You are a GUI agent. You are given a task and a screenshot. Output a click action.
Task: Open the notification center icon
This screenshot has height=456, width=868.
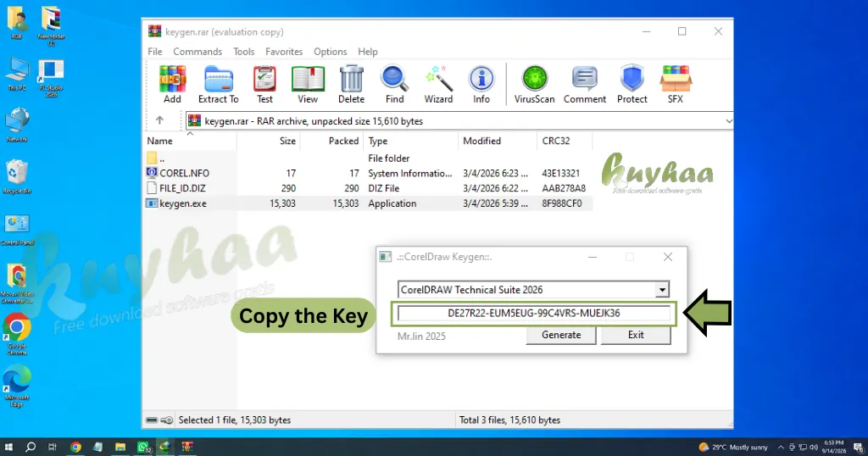(x=860, y=448)
